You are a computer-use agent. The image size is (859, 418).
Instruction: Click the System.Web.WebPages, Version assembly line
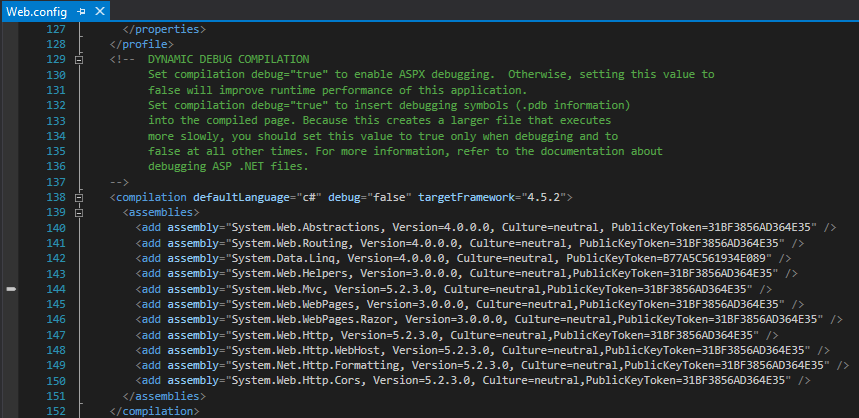pyautogui.click(x=469, y=304)
